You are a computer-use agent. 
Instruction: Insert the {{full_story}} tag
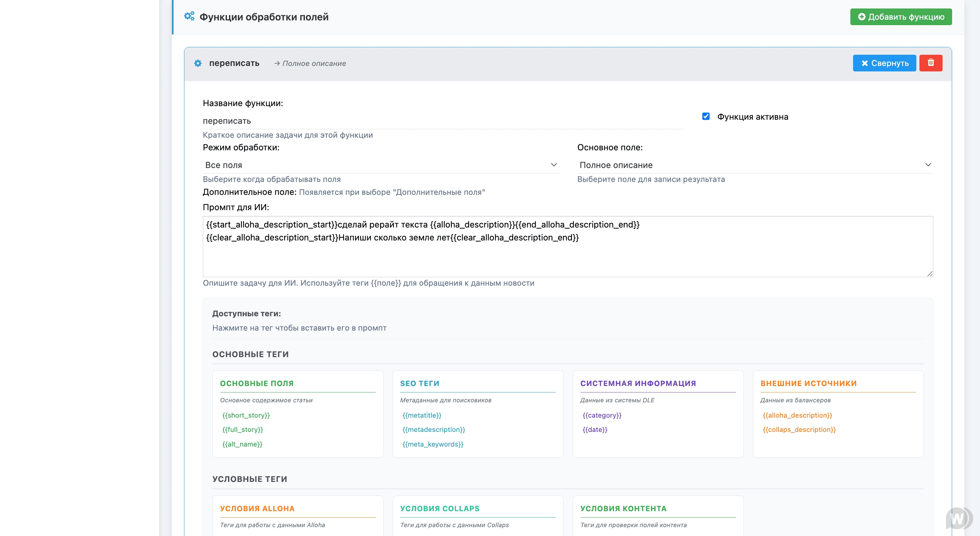pos(242,430)
